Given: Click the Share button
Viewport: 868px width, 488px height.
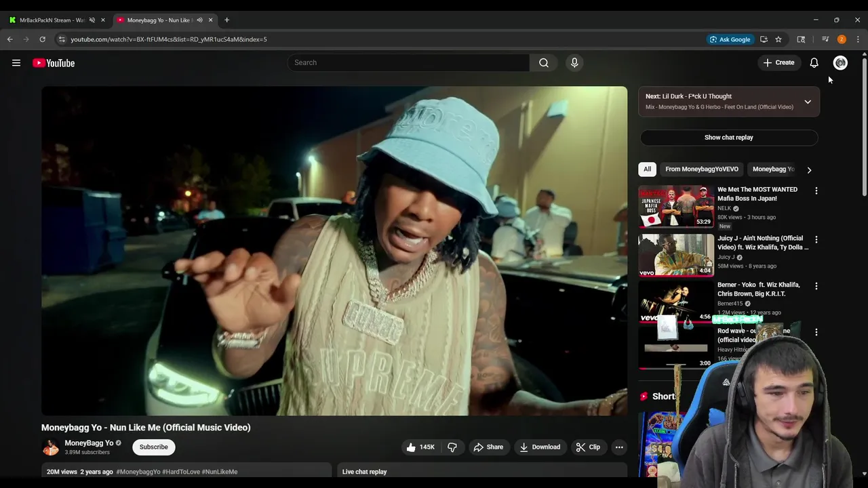Looking at the screenshot, I should 488,447.
